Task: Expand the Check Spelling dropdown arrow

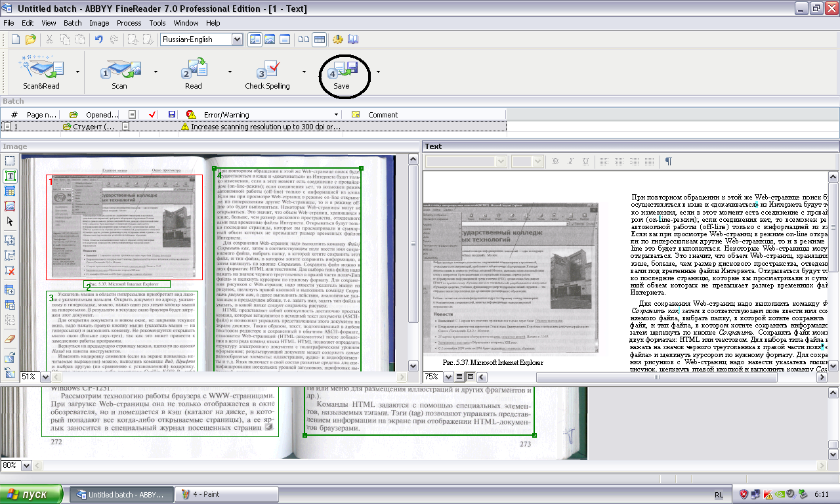Action: coord(304,72)
